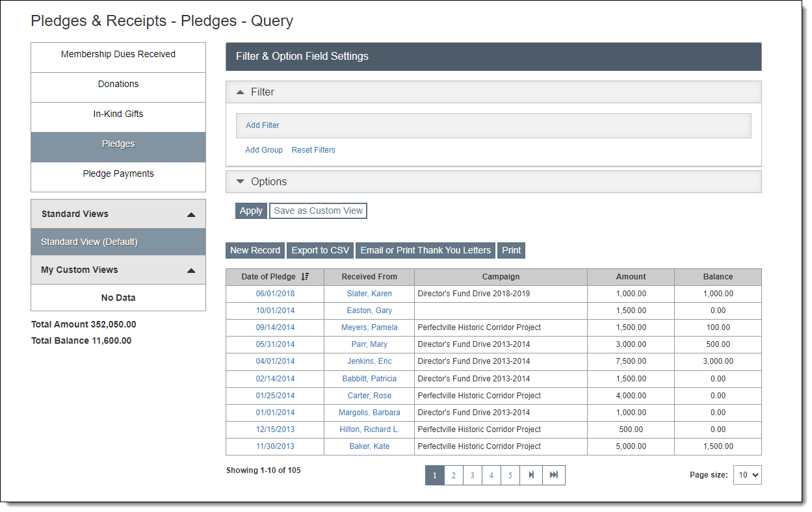Click the Apply button

click(251, 211)
